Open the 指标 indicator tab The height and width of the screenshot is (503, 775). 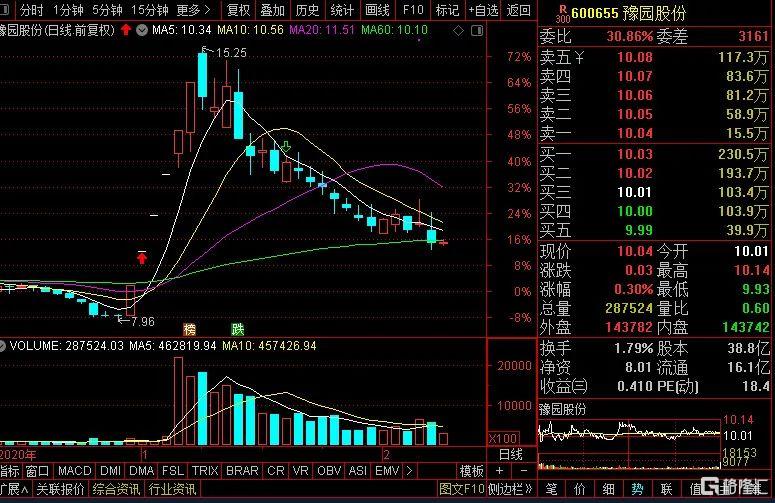coord(9,471)
